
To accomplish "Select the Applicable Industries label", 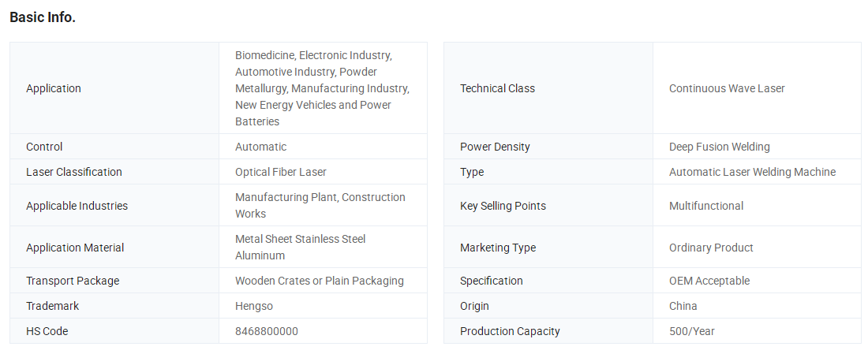I will [x=77, y=206].
